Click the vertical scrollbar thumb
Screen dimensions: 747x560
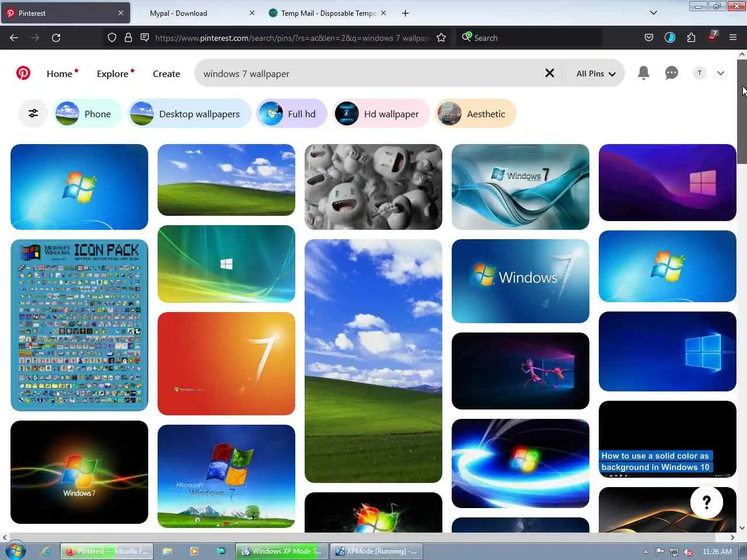[x=742, y=111]
